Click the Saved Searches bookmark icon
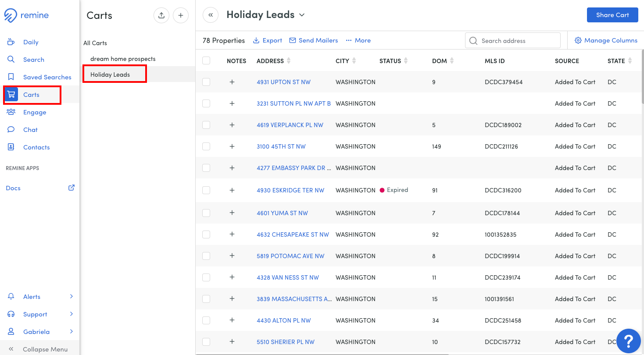The image size is (644, 355). tap(11, 77)
